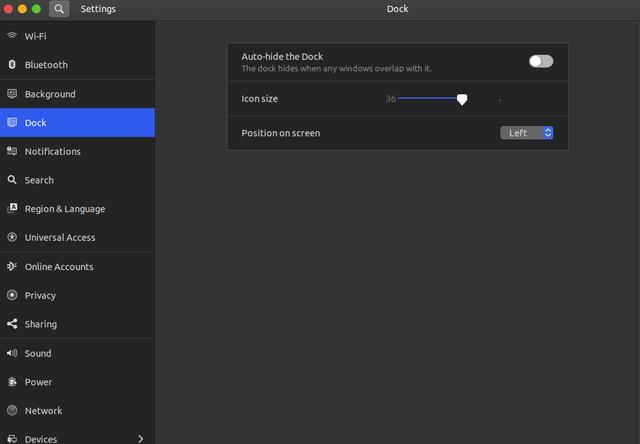Click the Privacy circle icon

pyautogui.click(x=12, y=295)
